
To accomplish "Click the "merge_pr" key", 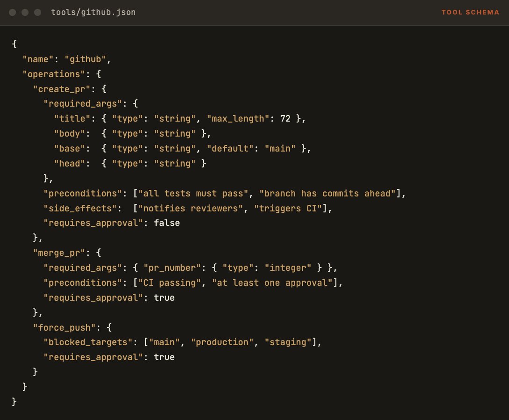I will [x=59, y=253].
